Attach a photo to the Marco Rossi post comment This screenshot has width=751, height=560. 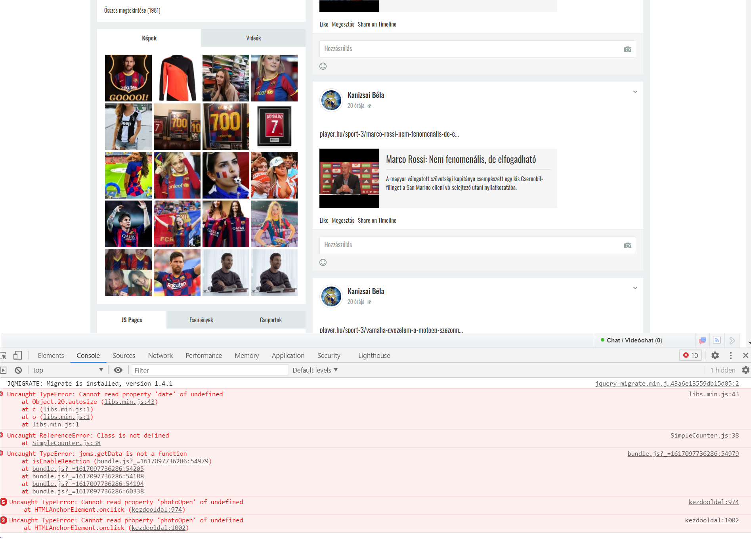click(x=628, y=245)
